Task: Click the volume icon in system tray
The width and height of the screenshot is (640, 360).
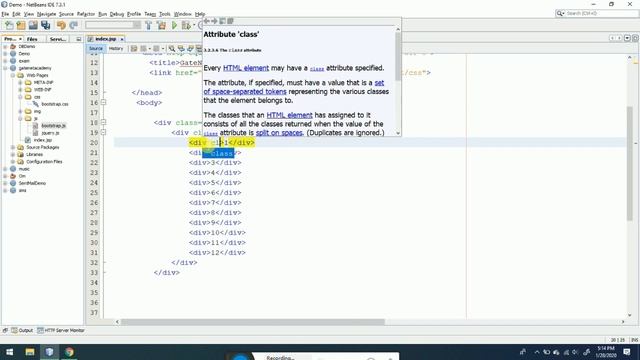Action: click(576, 352)
